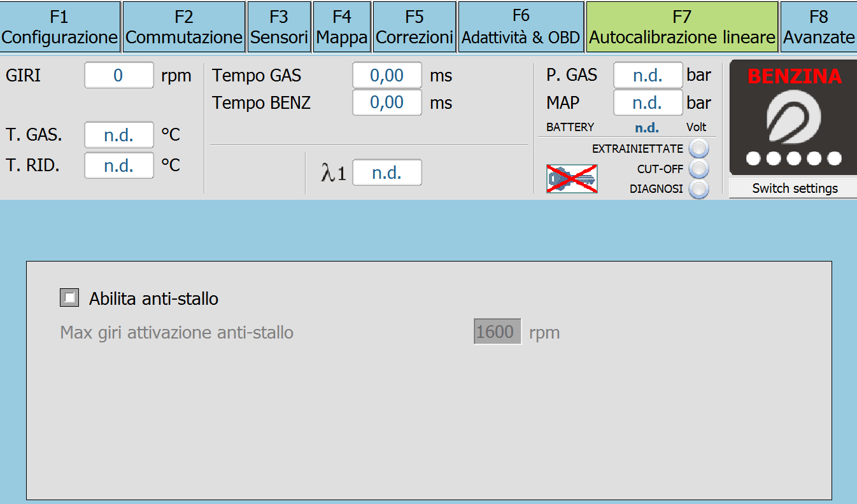Image resolution: width=857 pixels, height=504 pixels.
Task: Click the row of gas level dots
Action: tap(793, 158)
